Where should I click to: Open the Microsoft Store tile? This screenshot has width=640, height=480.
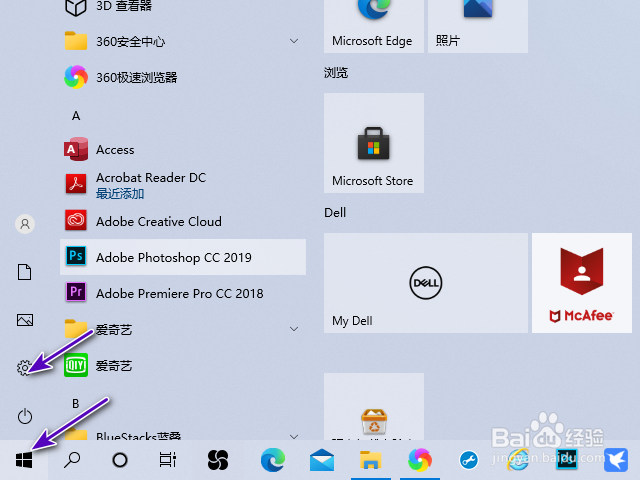374,143
